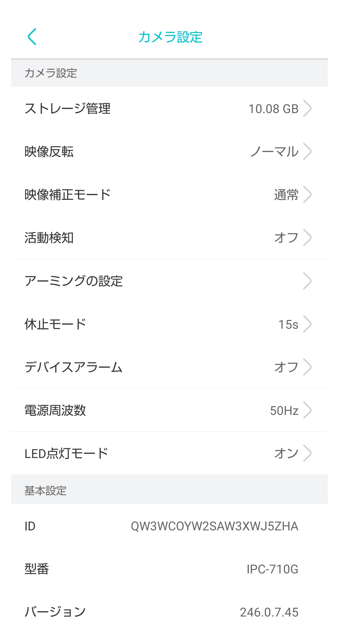Viewport: 339px width, 644px height.
Task: Open 電源周波数 power frequency setting
Action: 55,410
